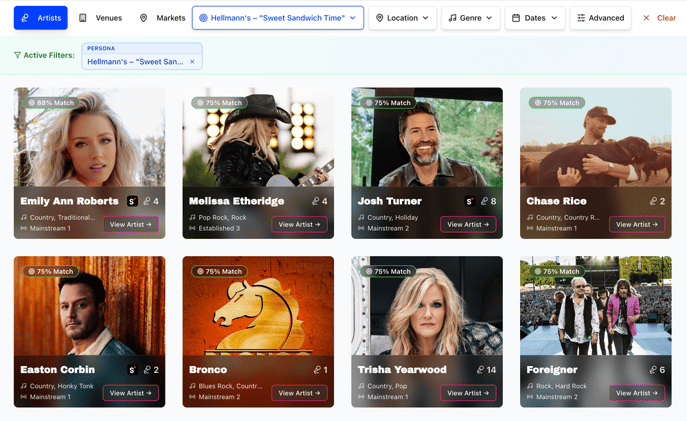Viewport: 687px width, 421px height.
Task: Click the microphone count icon on Easton Corbin
Action: pyautogui.click(x=147, y=370)
